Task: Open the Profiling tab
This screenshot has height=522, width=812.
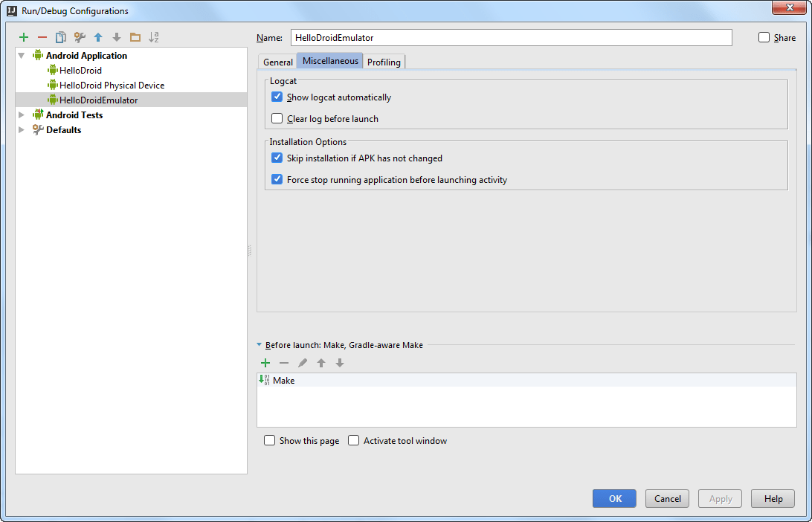Action: (384, 62)
